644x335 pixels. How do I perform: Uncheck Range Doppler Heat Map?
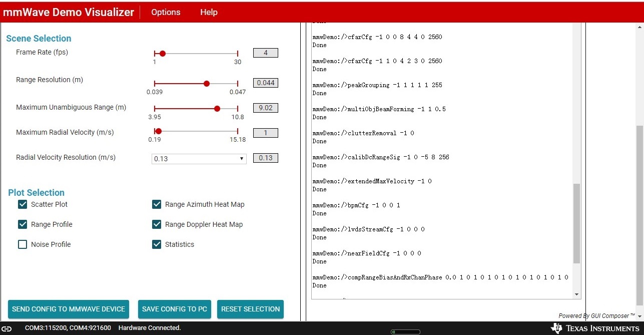[157, 224]
